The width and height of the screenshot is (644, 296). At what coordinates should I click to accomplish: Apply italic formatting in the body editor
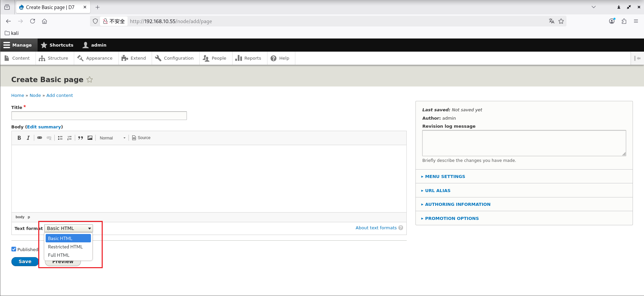(28, 138)
